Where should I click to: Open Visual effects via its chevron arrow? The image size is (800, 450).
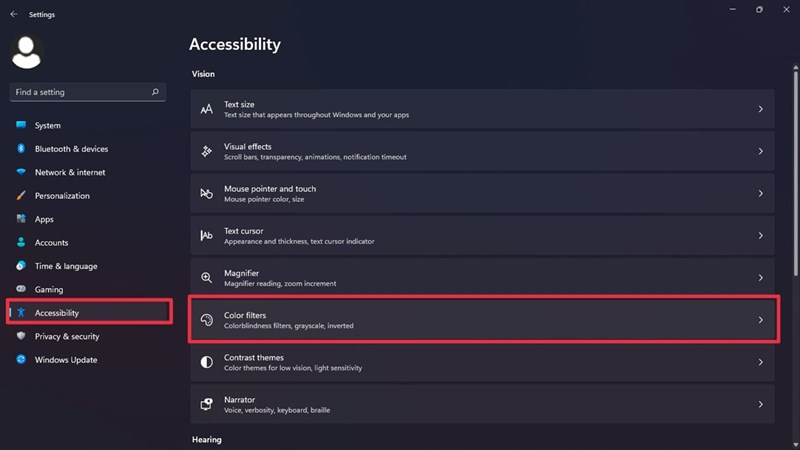click(x=760, y=151)
